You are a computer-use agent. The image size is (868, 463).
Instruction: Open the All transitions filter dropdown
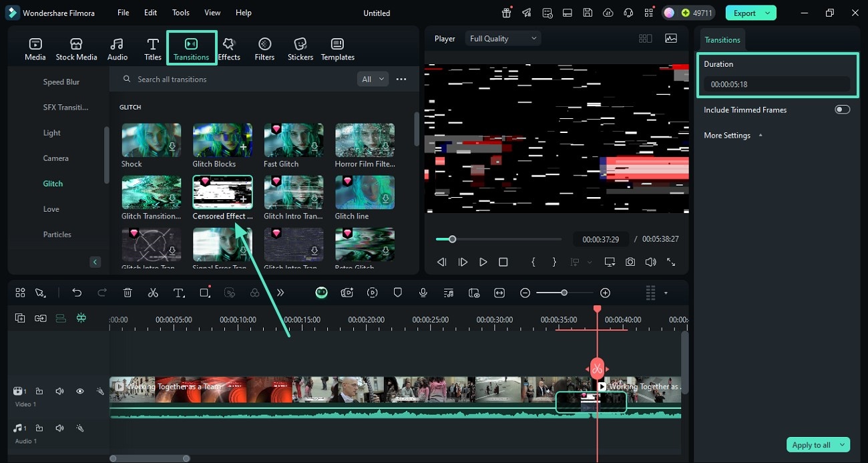373,79
